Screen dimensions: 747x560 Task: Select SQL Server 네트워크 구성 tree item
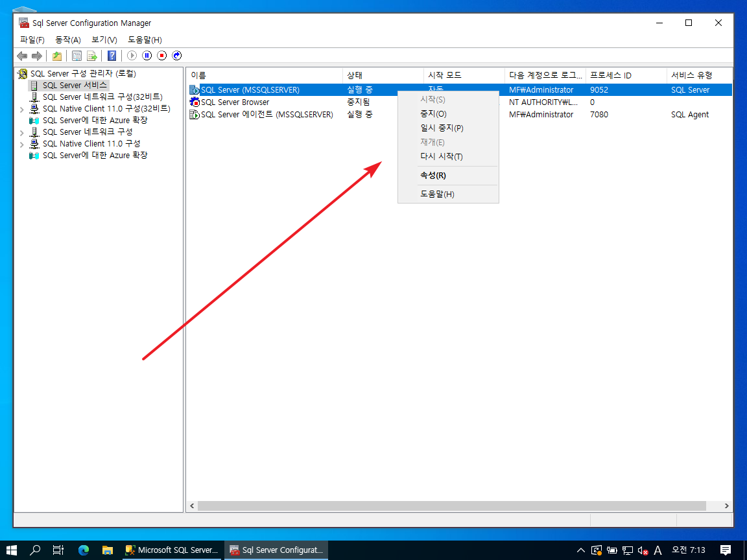[88, 132]
